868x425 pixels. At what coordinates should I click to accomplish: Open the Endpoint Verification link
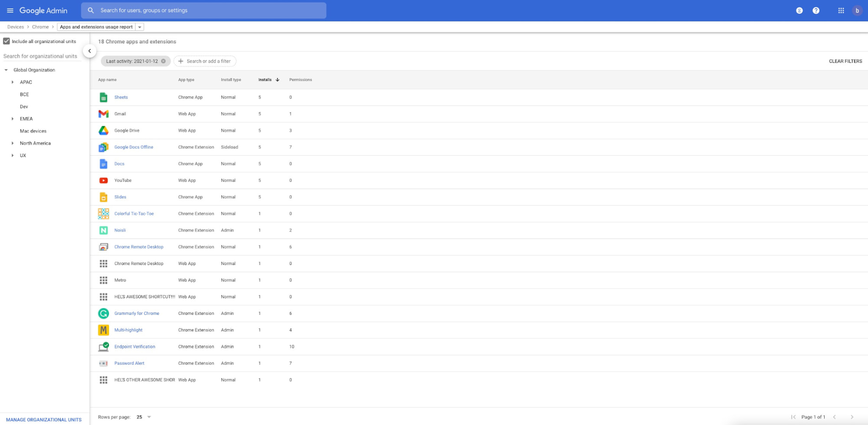[135, 347]
